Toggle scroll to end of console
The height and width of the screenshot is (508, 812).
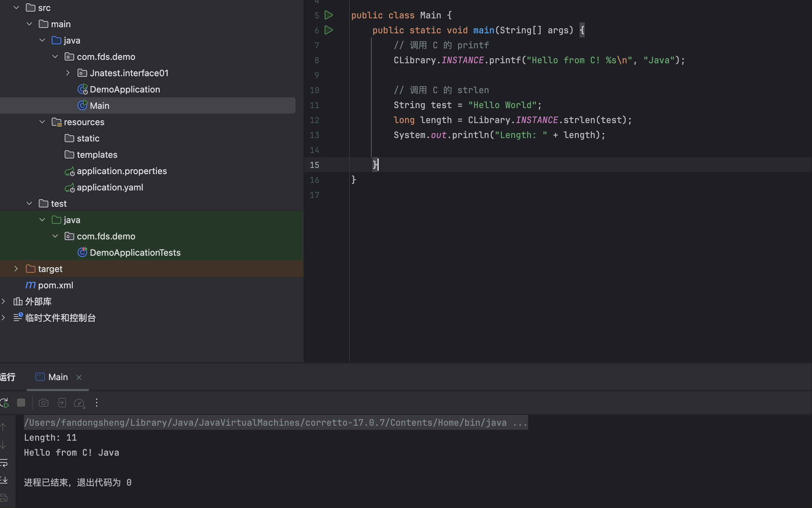pyautogui.click(x=4, y=480)
